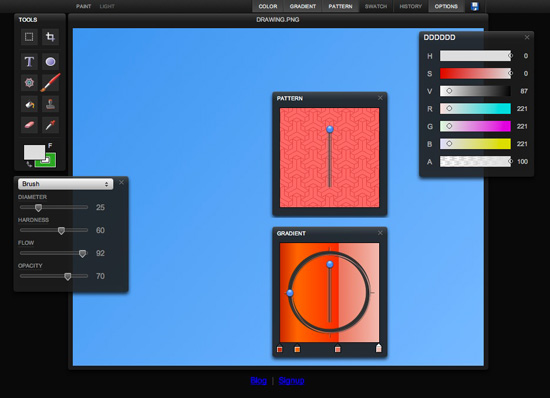Viewport: 550px width, 398px height.
Task: Select the Paint bucket fill tool
Action: [29, 104]
